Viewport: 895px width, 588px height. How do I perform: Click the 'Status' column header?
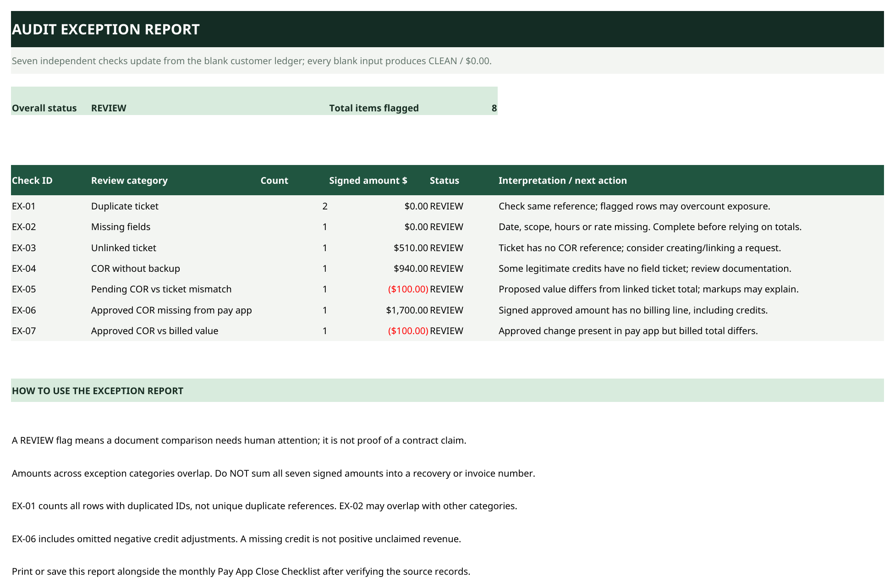point(445,181)
